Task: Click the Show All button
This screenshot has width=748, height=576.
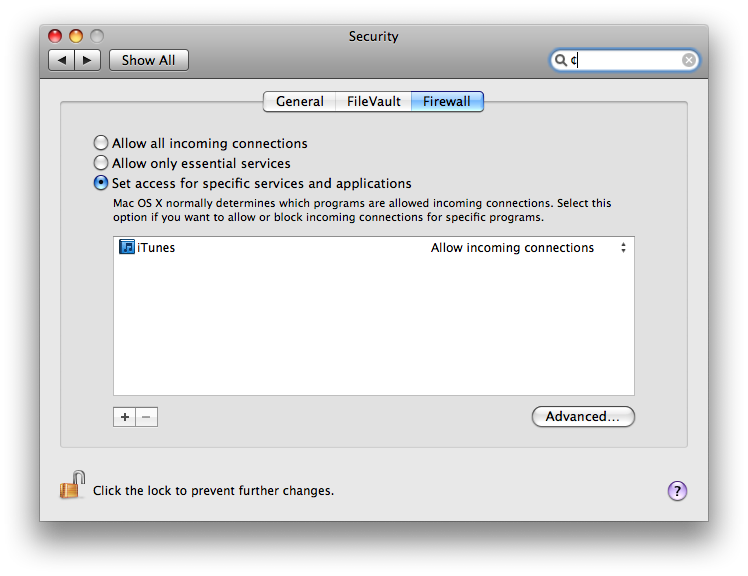Action: point(148,60)
